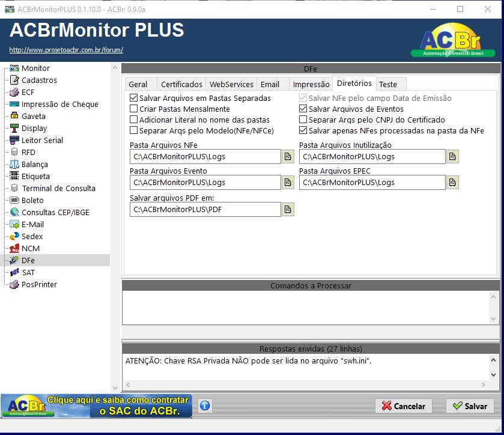Click the Etiqueta label icon

14,176
